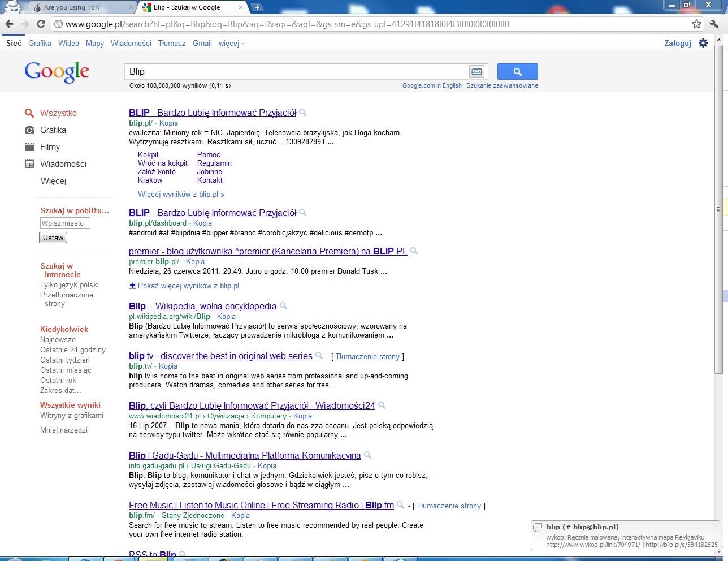Open the blip notification popup link
Image resolution: width=728 pixels, height=561 pixels.
626,535
